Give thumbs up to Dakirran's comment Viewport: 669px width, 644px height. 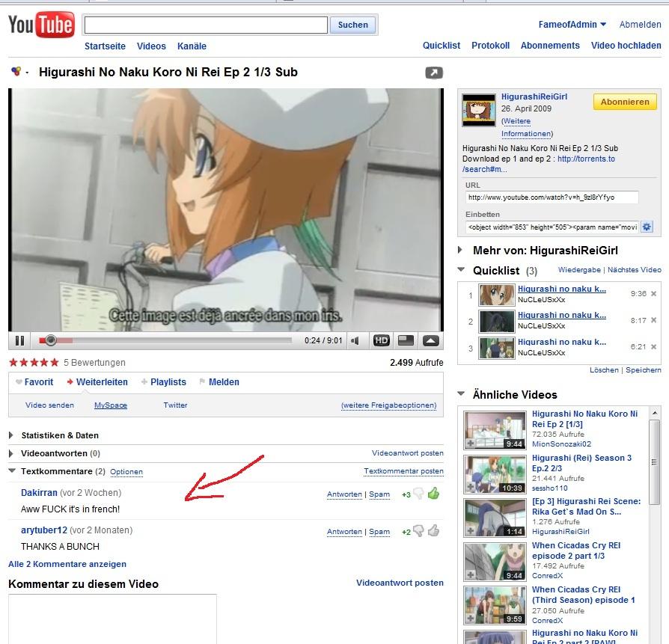coord(433,494)
